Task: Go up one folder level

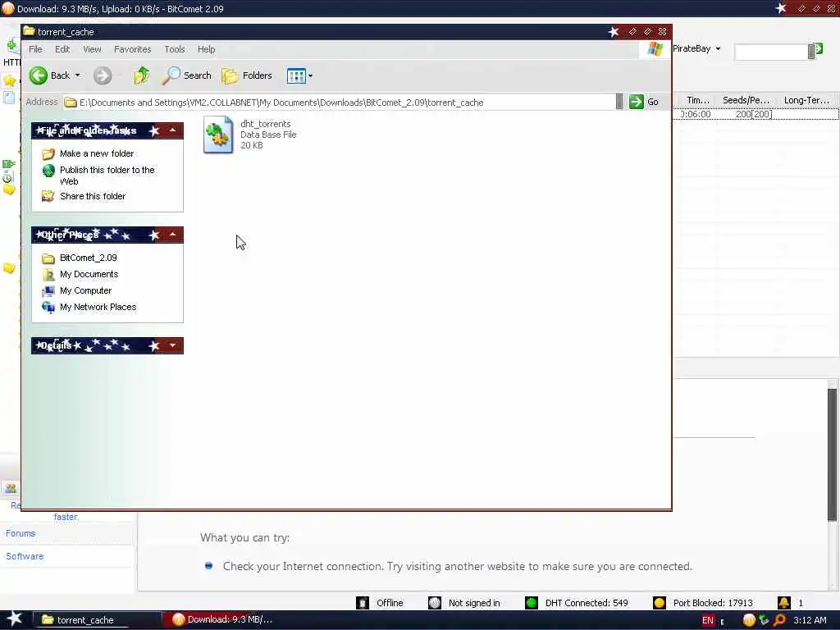Action: point(142,75)
